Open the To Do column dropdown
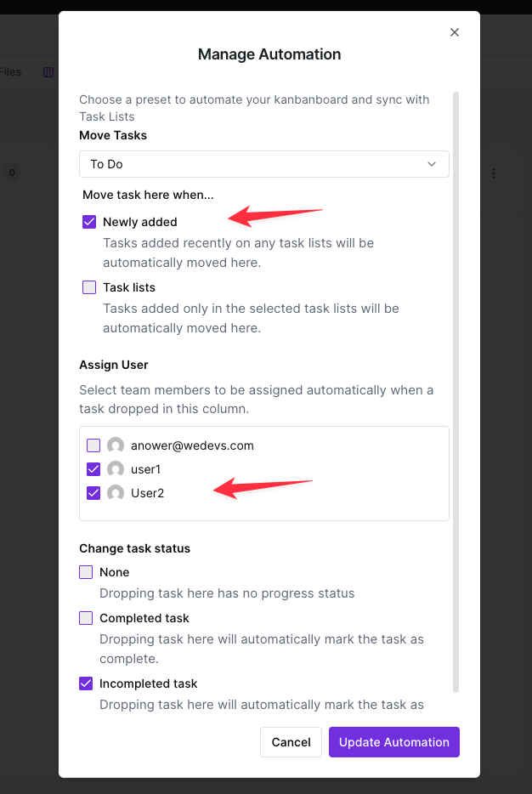The height and width of the screenshot is (794, 532). [x=263, y=164]
